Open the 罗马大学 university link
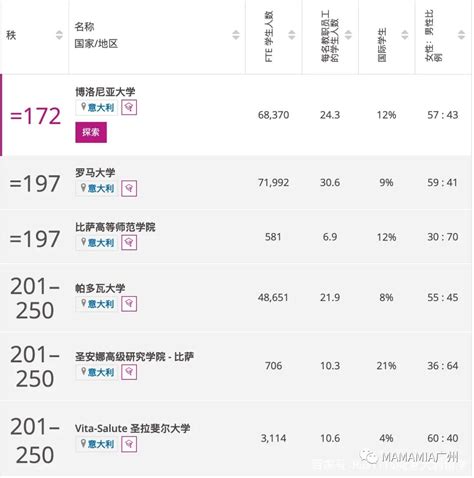Image resolution: width=474 pixels, height=478 pixels. (95, 172)
